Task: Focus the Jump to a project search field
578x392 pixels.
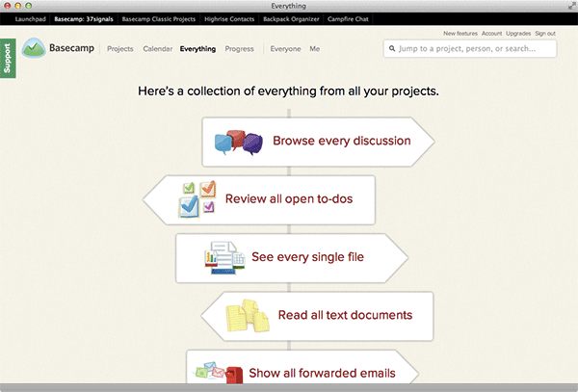Action: tap(470, 48)
